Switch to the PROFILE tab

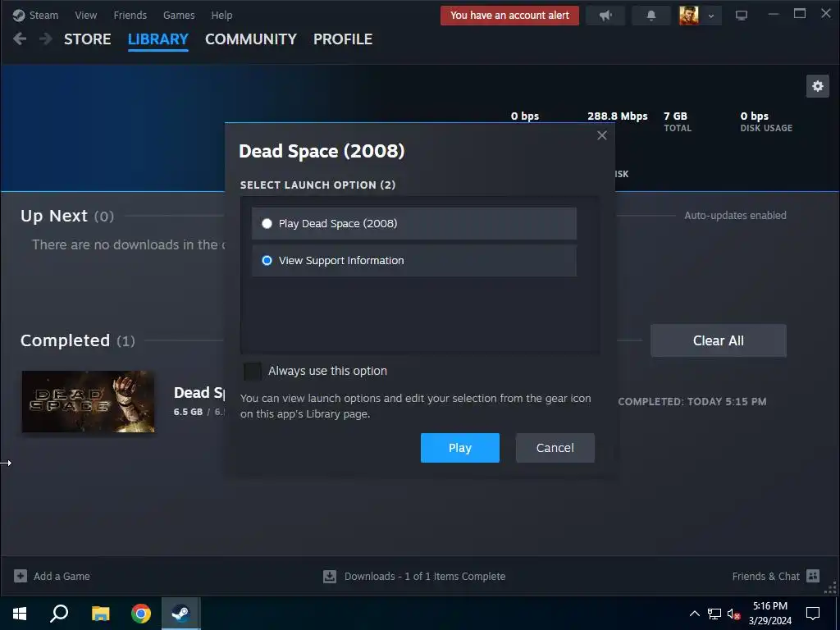coord(343,39)
